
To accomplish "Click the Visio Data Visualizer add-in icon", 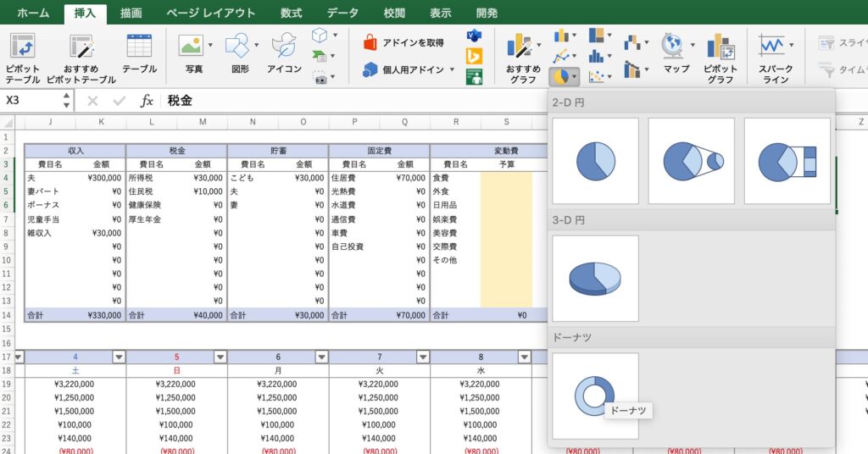I will click(474, 36).
